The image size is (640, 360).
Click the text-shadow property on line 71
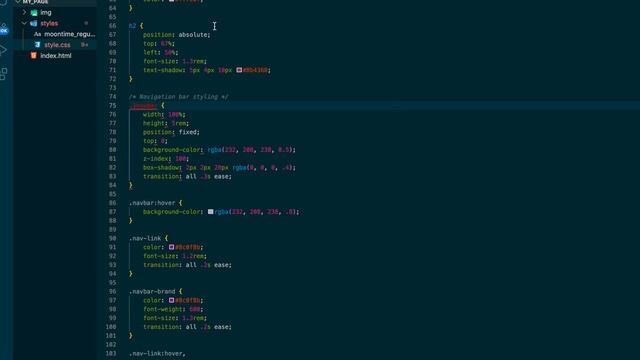[163, 70]
